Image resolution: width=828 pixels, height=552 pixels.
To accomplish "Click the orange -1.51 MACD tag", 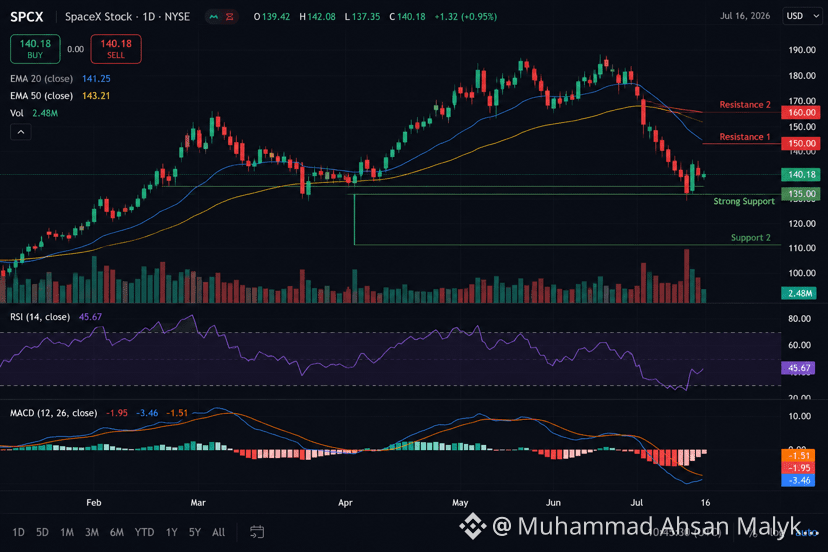I will (798, 455).
